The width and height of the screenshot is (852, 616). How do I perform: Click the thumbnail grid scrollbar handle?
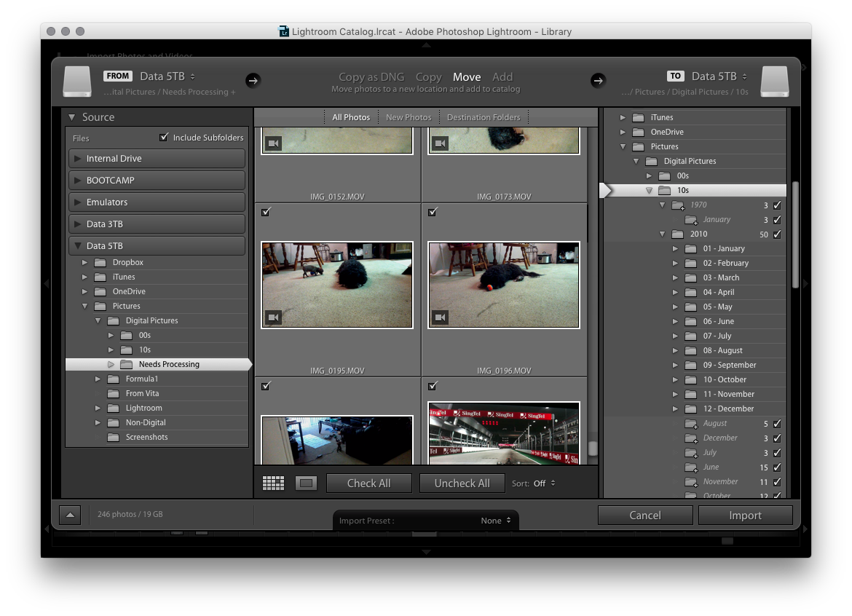593,448
